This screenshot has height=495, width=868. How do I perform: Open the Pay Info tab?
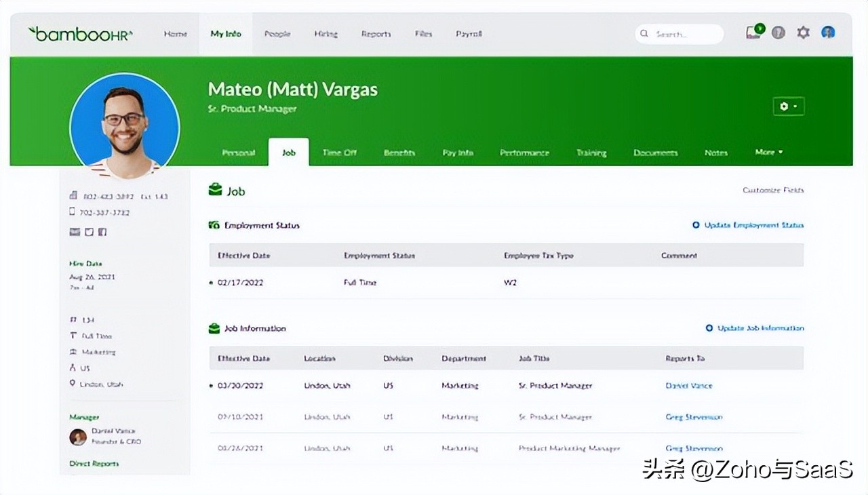[x=458, y=153]
